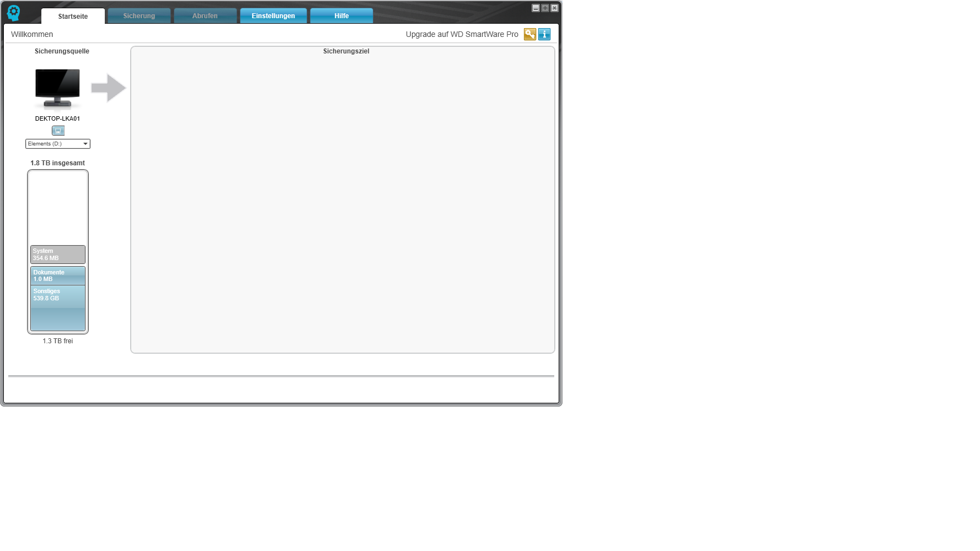Click the gray arrow toward Sicherungsziel
Screen dimensions: 980x551
[x=109, y=88]
